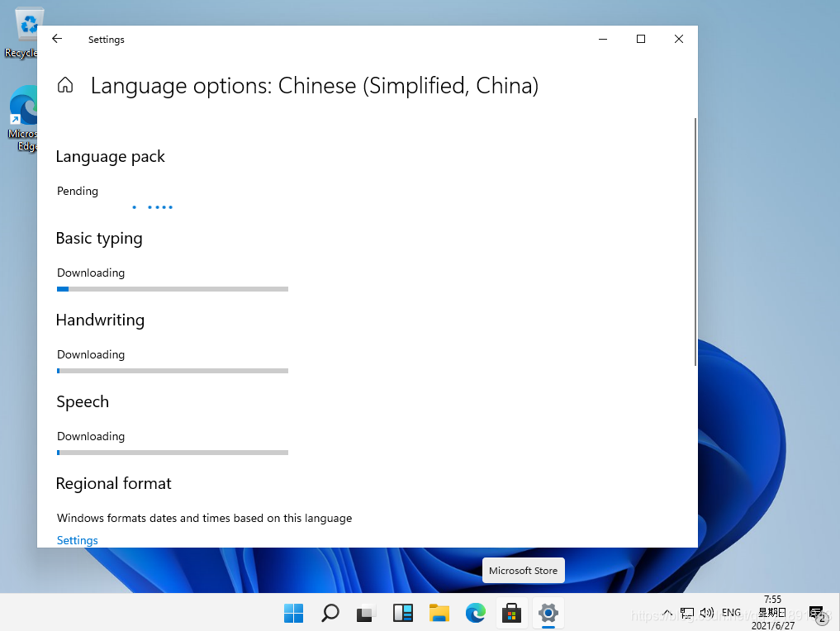Click the Basic typing heading

click(x=99, y=239)
